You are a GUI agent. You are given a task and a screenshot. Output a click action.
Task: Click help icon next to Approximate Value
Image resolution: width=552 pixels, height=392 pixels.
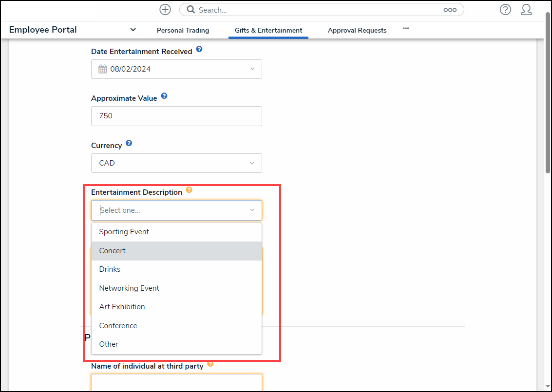tap(164, 96)
